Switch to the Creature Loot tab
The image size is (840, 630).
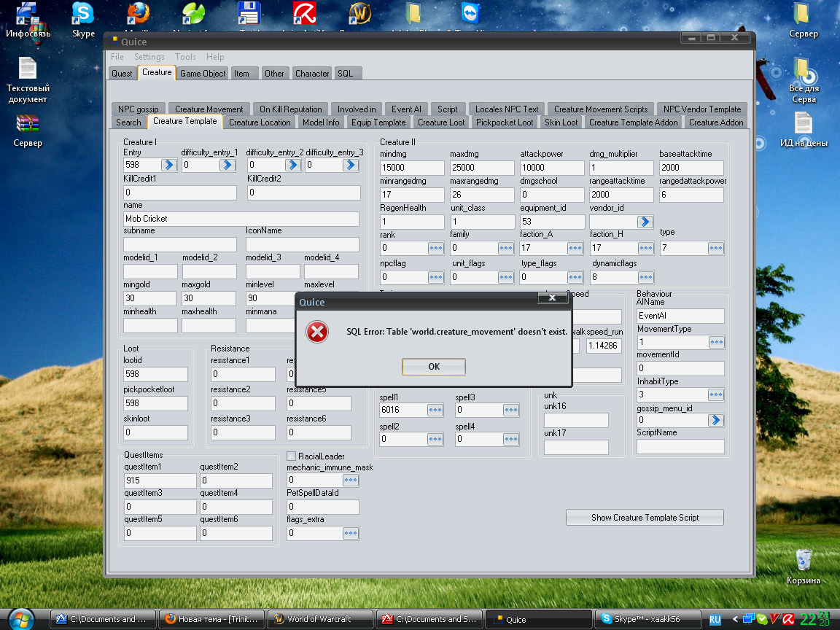(441, 122)
